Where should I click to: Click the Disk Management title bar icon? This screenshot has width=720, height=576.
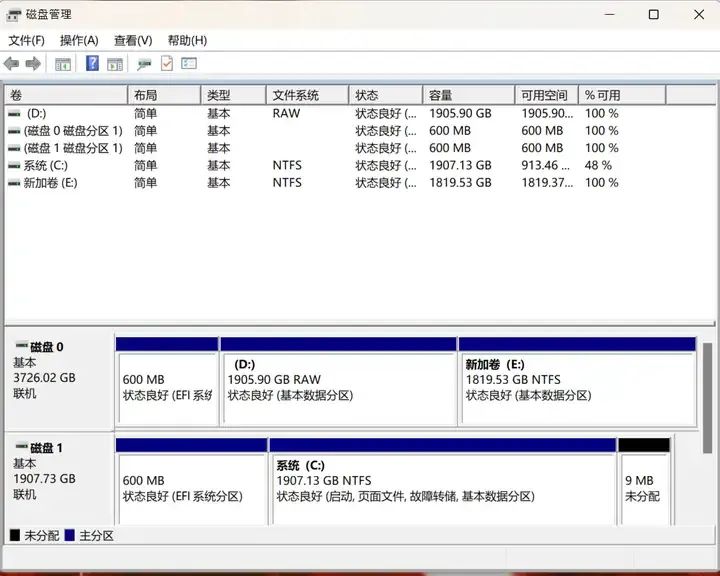(x=13, y=15)
